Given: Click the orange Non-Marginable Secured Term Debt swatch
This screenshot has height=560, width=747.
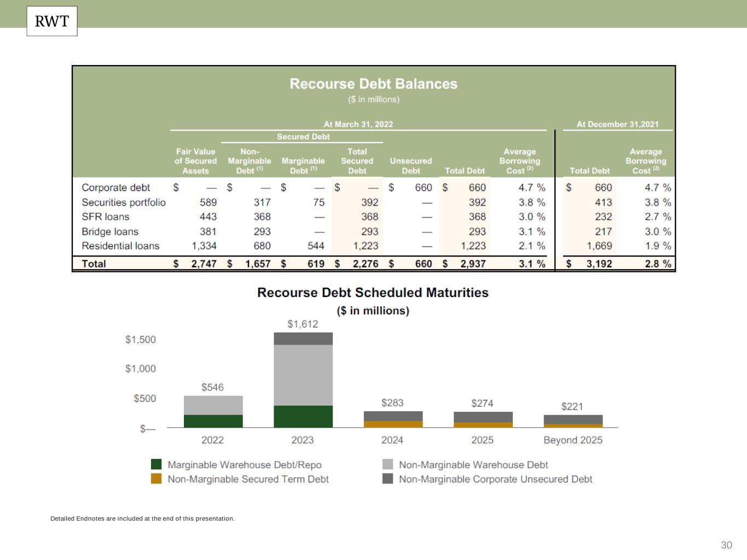Looking at the screenshot, I should 157,479.
